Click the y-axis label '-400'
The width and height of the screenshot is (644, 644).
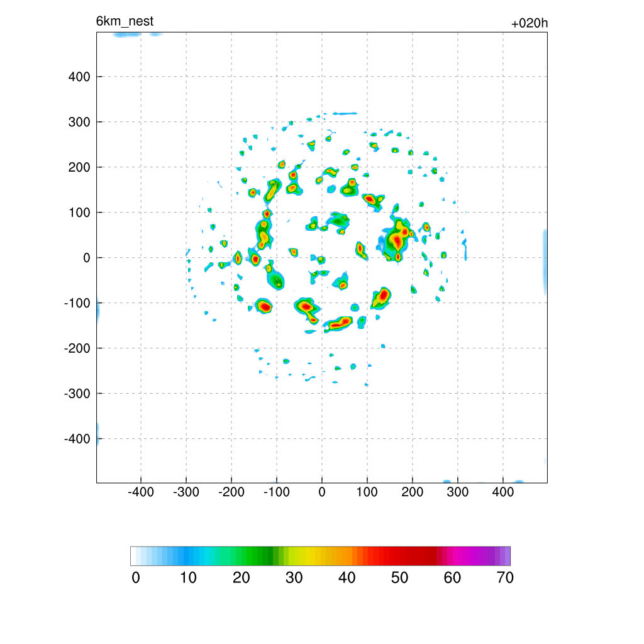(77, 439)
